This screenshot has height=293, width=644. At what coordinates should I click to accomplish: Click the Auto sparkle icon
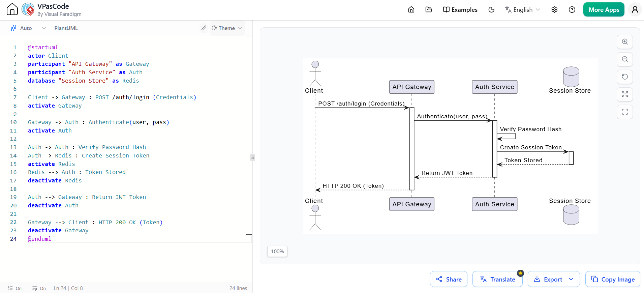(13, 28)
